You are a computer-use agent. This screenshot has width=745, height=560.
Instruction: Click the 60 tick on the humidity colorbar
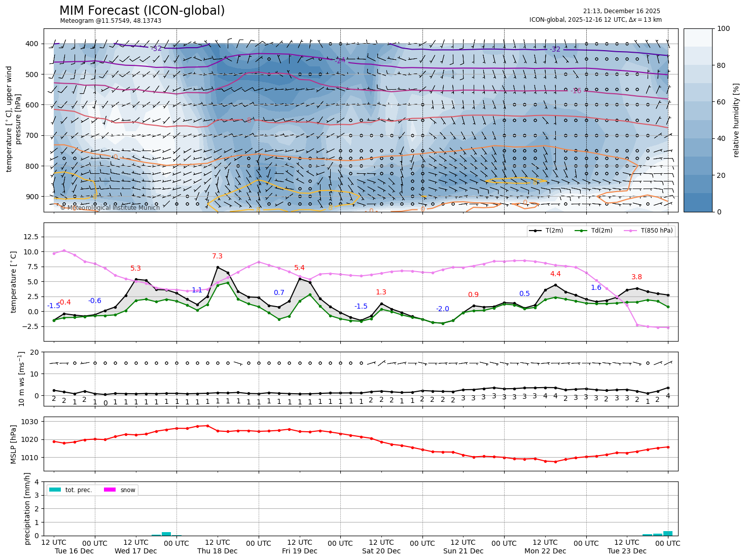[x=722, y=102]
